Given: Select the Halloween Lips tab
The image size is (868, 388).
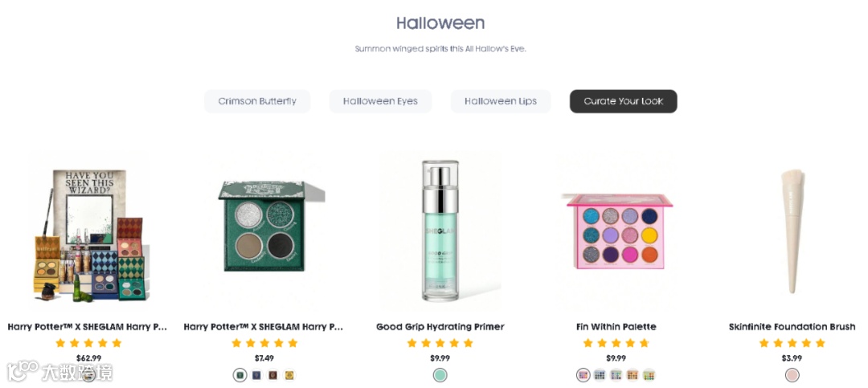Looking at the screenshot, I should 500,101.
